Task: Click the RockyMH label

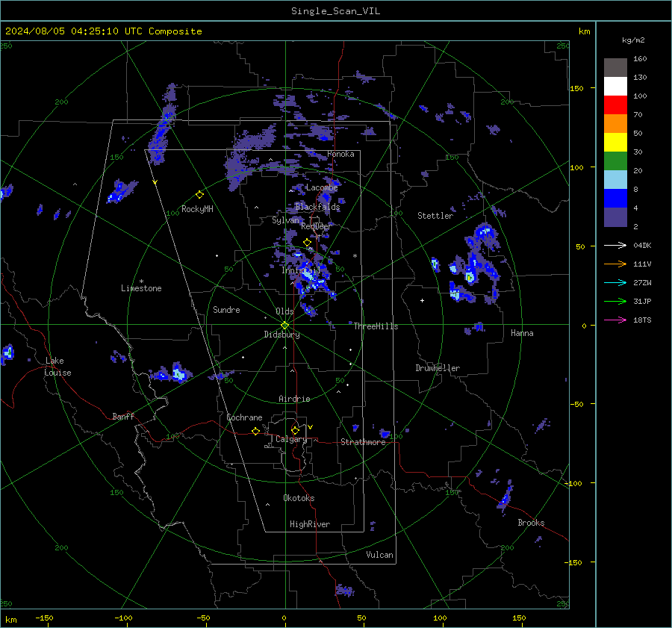Action: click(x=197, y=209)
